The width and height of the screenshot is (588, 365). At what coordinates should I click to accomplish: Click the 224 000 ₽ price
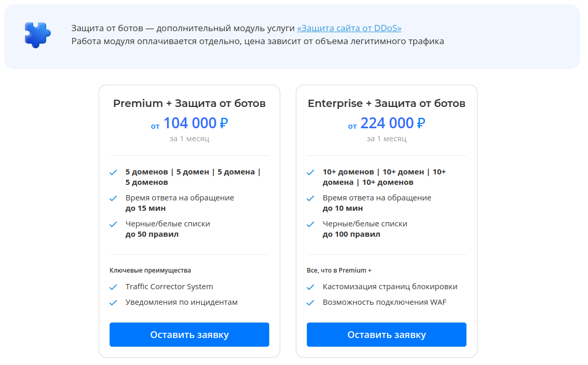pyautogui.click(x=393, y=124)
